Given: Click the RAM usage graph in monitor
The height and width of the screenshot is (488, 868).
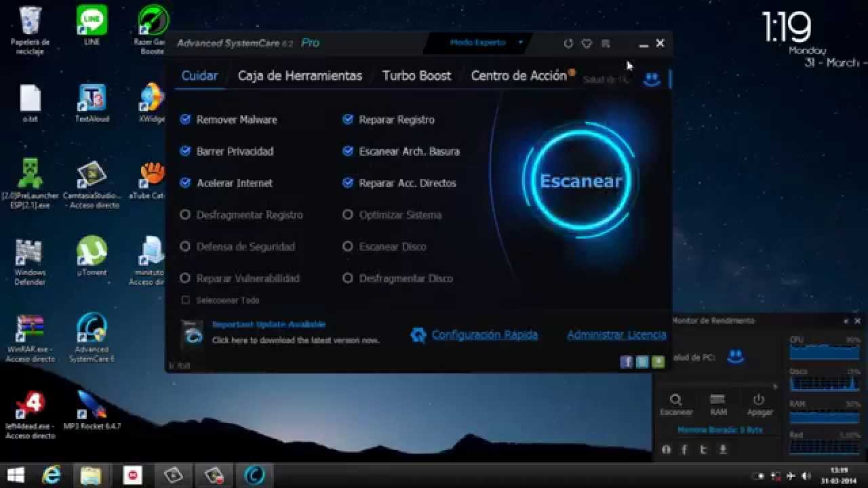Looking at the screenshot, I should pyautogui.click(x=825, y=415).
